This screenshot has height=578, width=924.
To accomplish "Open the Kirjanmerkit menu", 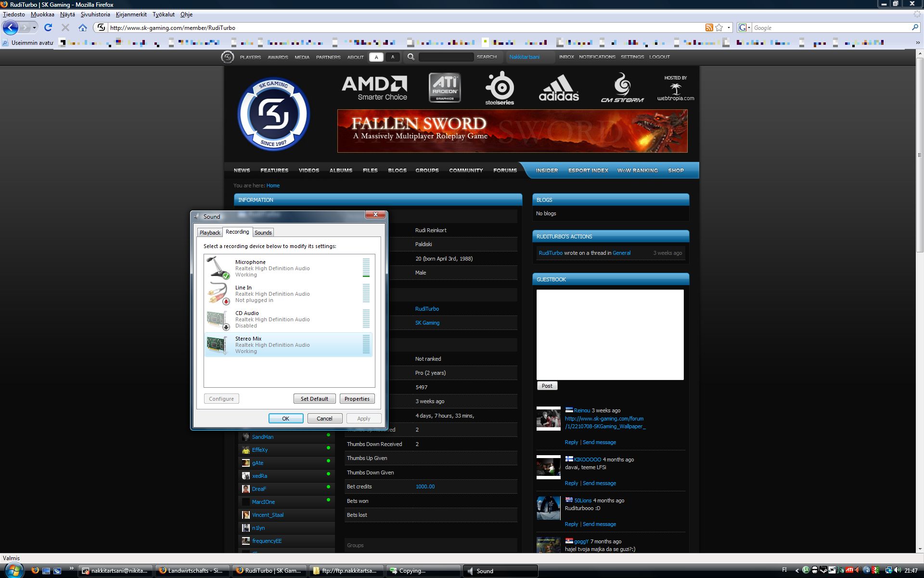I will [x=131, y=14].
